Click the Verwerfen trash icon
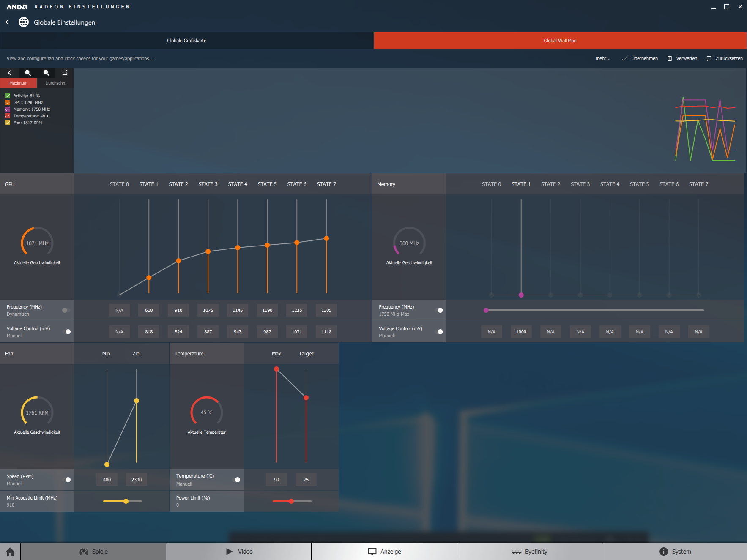 point(670,59)
